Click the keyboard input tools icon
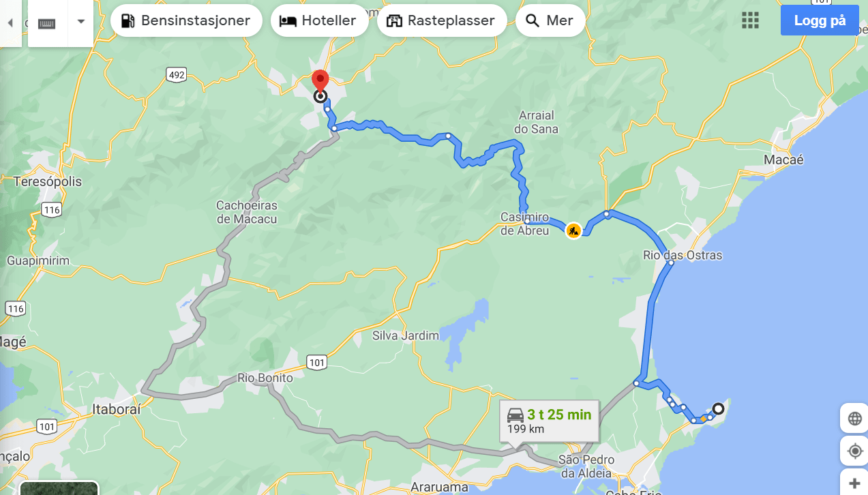This screenshot has width=868, height=495. tap(46, 23)
